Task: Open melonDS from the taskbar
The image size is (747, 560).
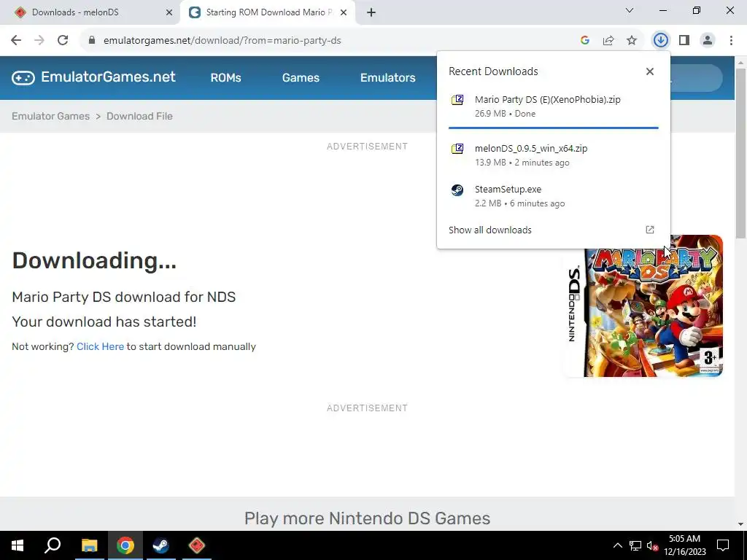Action: pyautogui.click(x=197, y=545)
